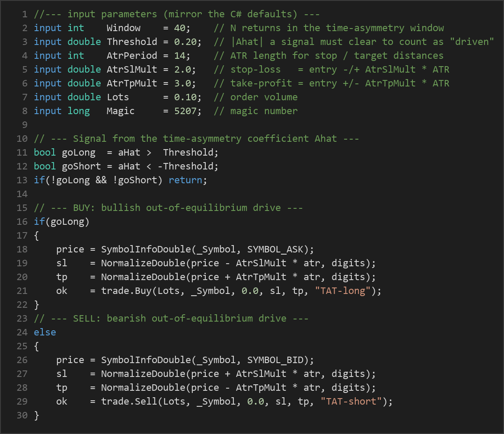Click the 'else' keyword on line 24
Image resolution: width=504 pixels, height=434 pixels.
point(45,332)
